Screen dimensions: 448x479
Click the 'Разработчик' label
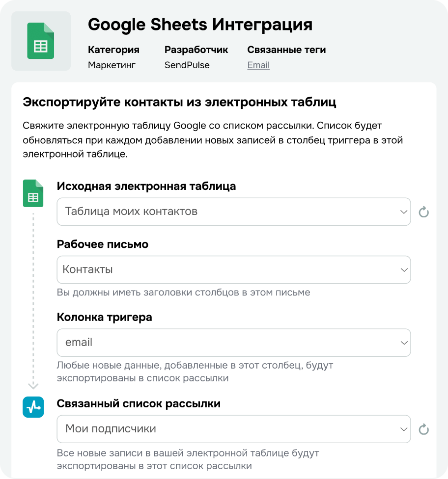196,50
